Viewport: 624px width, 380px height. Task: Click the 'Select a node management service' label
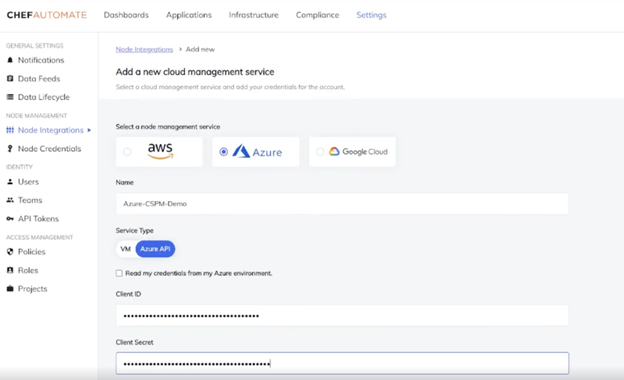pos(168,127)
